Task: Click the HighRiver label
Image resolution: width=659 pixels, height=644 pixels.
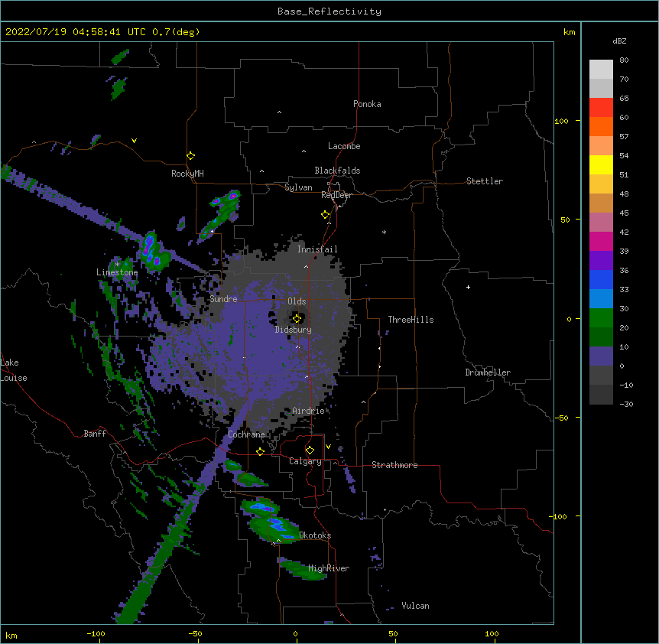Action: tap(329, 568)
